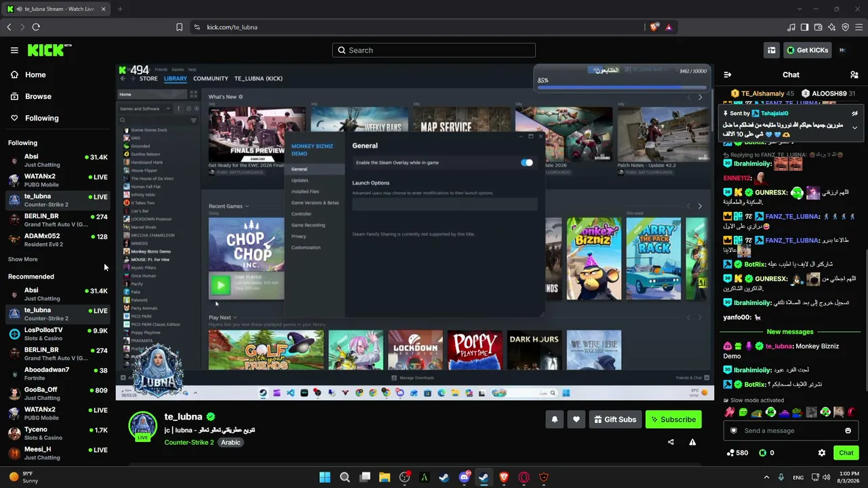Image resolution: width=868 pixels, height=488 pixels.
Task: Click the What's New settings gear
Action: [241, 97]
